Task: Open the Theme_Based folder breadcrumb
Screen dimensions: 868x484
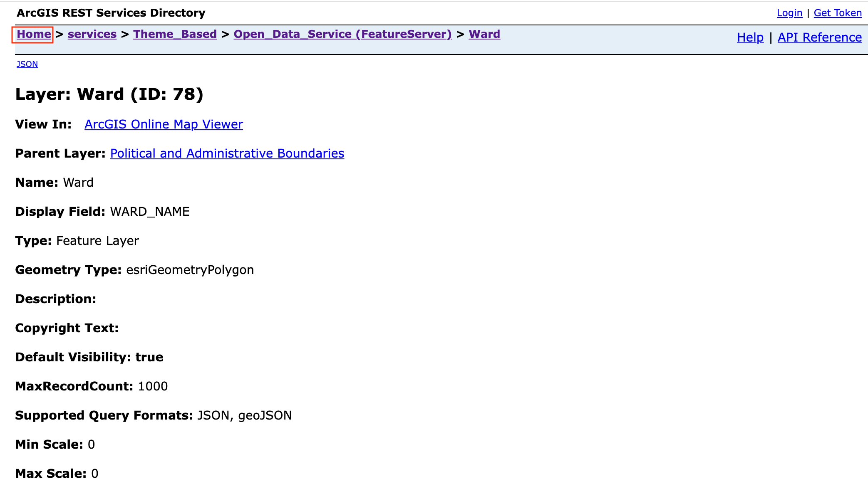Action: pyautogui.click(x=175, y=34)
